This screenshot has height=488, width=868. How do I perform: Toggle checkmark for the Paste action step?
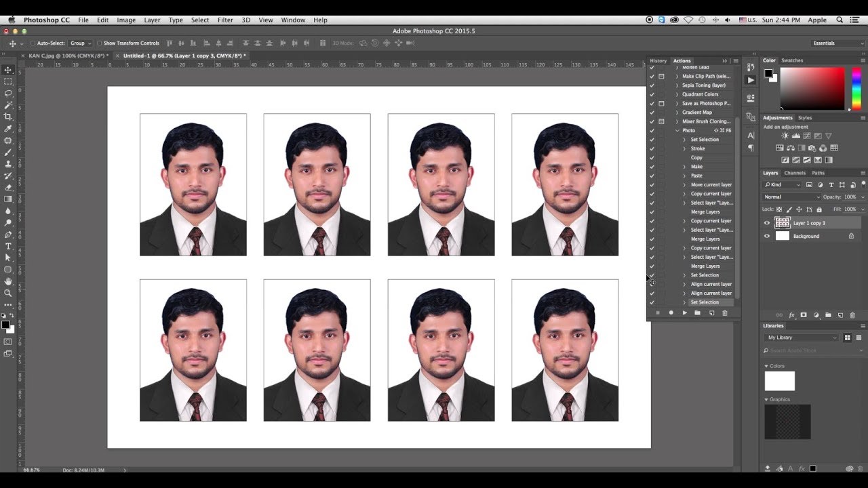(652, 176)
